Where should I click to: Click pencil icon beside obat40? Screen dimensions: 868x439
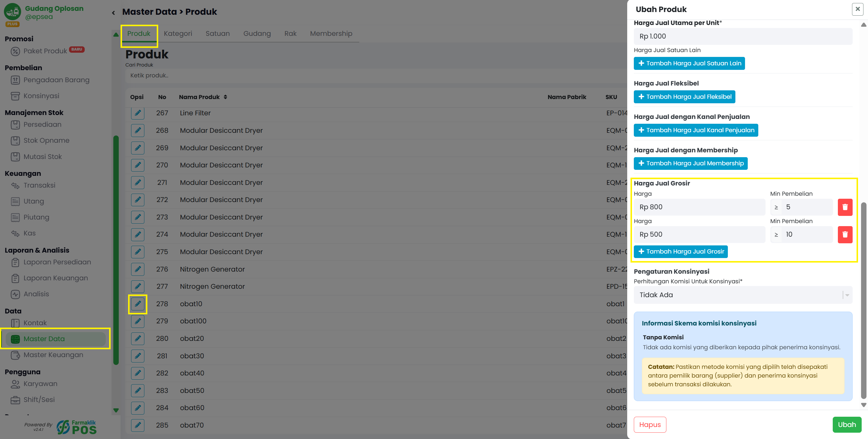click(137, 373)
